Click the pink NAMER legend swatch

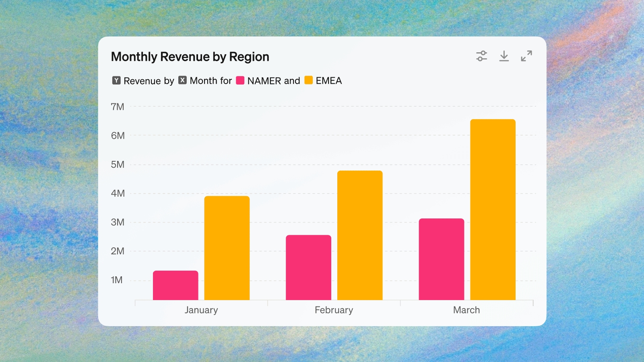(x=240, y=80)
